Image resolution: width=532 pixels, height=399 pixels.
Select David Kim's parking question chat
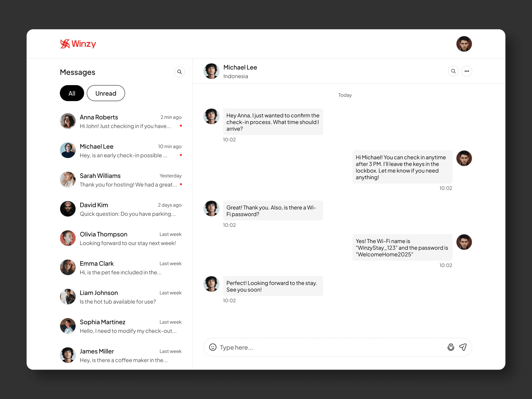121,209
